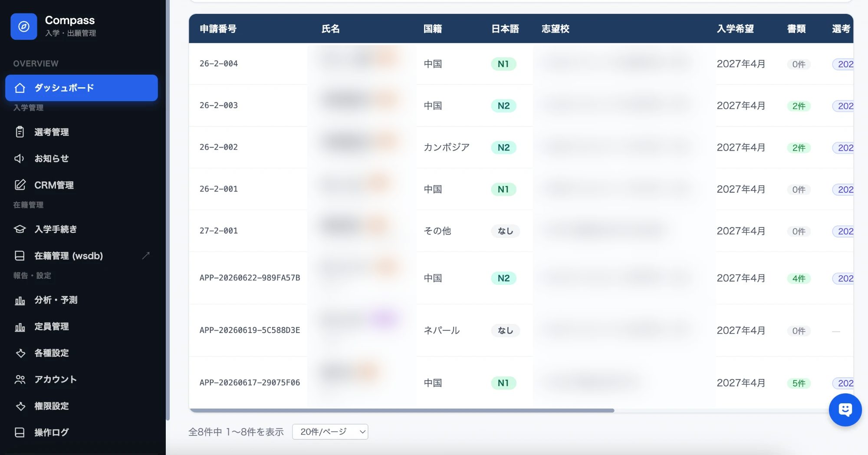Open 定員管理 in sidebar
The image size is (868, 455).
pyautogui.click(x=82, y=326)
